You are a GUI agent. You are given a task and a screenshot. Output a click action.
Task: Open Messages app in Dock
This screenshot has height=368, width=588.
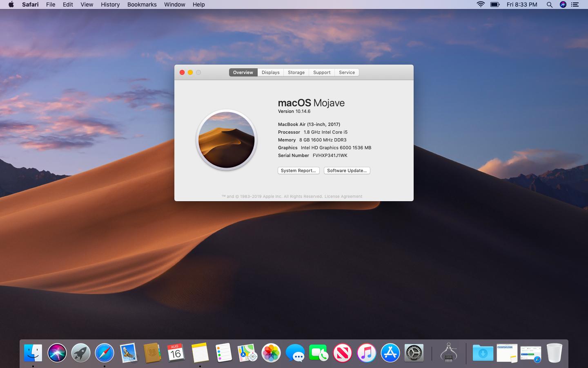coord(295,352)
